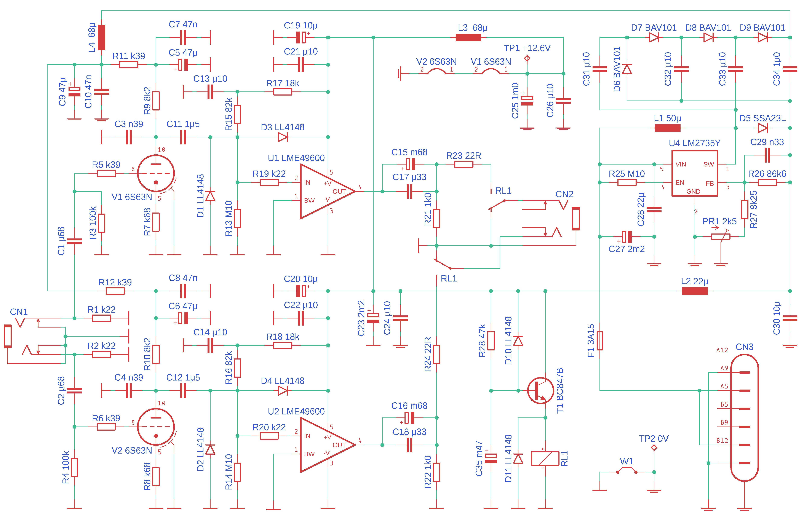This screenshot has width=812, height=521.
Task: Click the L4 68µ inductor symbol
Action: click(x=101, y=38)
